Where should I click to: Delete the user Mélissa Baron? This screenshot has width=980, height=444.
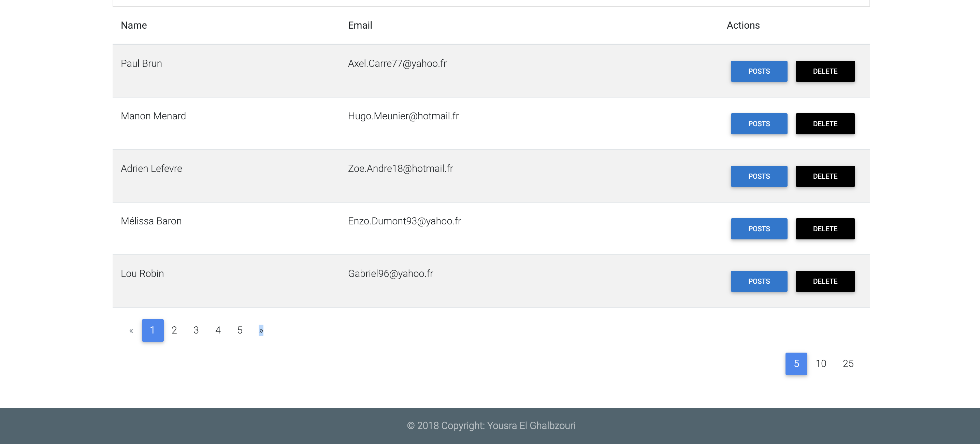[825, 228]
